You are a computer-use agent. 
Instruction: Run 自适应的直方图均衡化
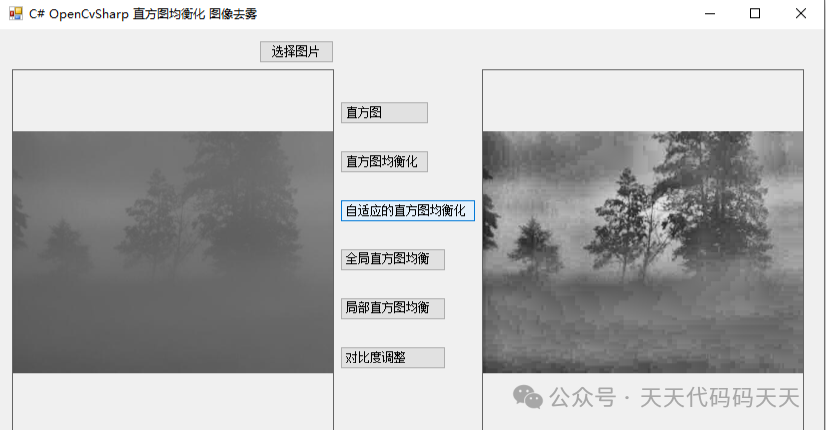408,210
